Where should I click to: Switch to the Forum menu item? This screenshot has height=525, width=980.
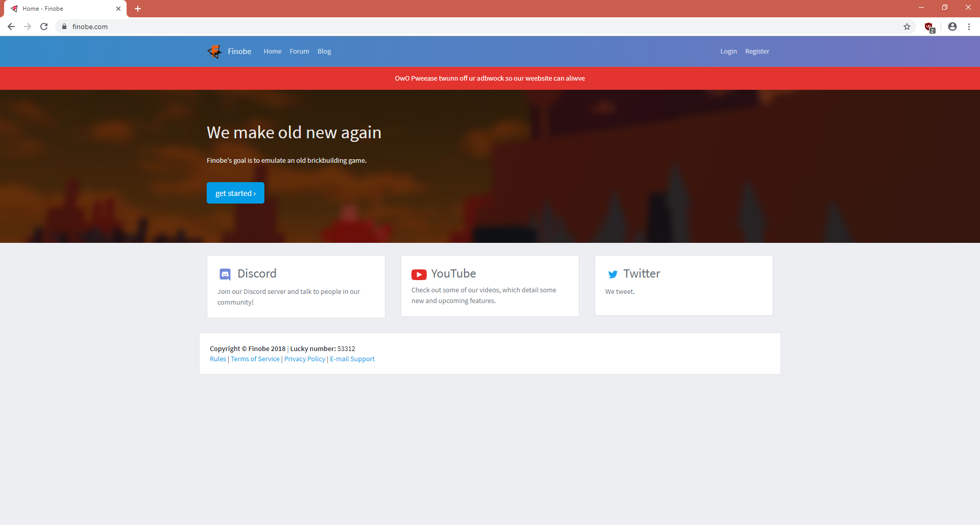299,51
